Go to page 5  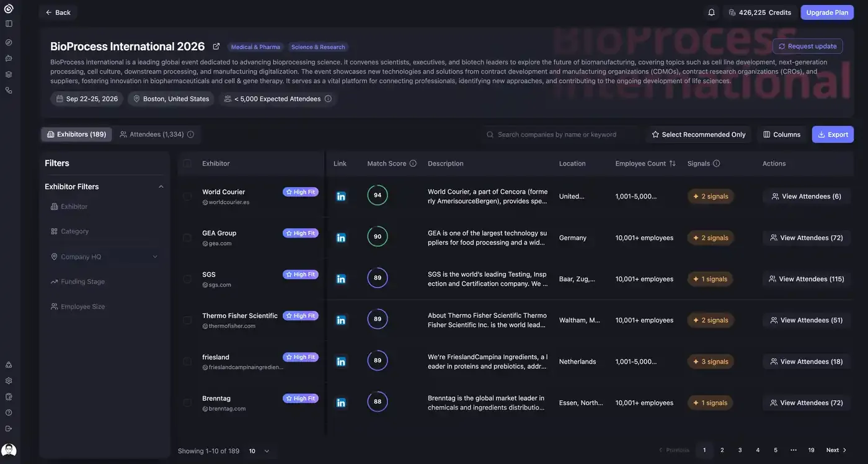776,450
